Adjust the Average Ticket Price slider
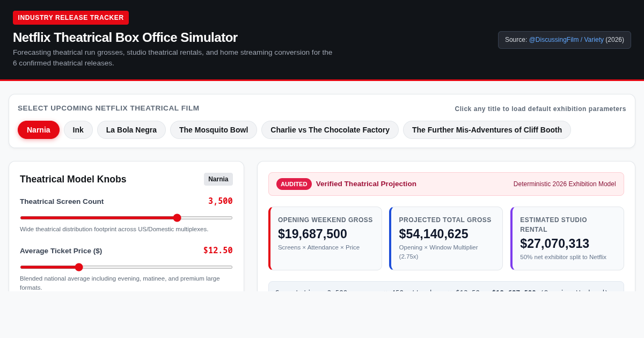 click(x=126, y=267)
